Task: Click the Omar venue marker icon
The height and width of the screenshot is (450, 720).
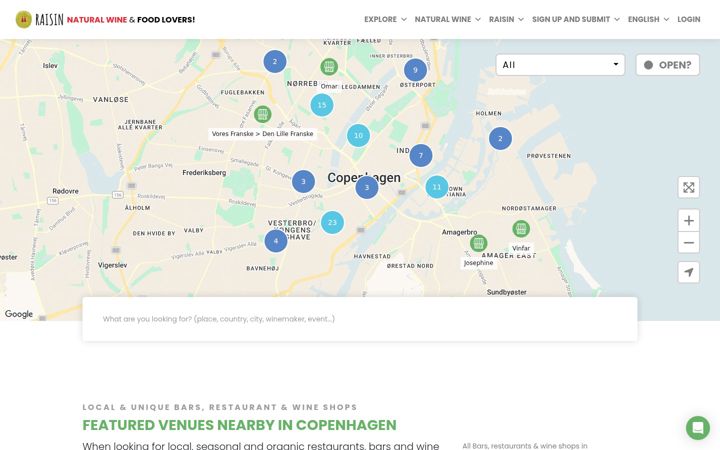Action: pyautogui.click(x=329, y=67)
